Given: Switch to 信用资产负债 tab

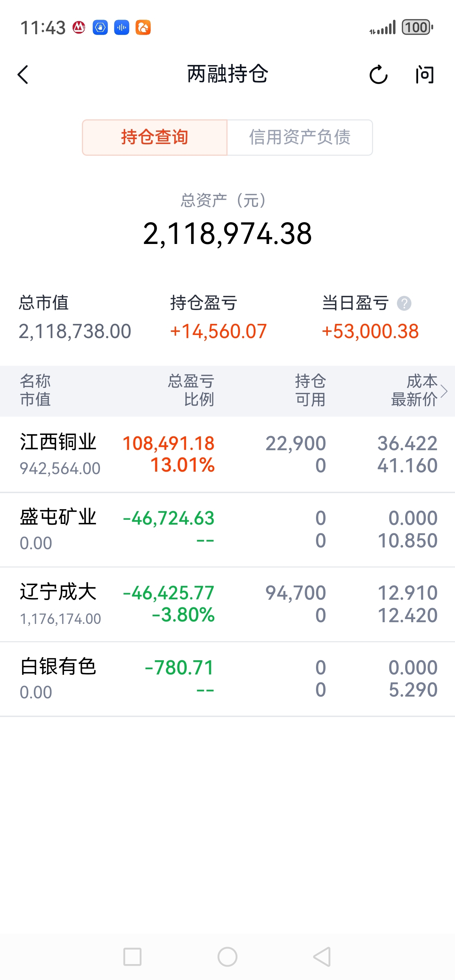Looking at the screenshot, I should pyautogui.click(x=300, y=137).
